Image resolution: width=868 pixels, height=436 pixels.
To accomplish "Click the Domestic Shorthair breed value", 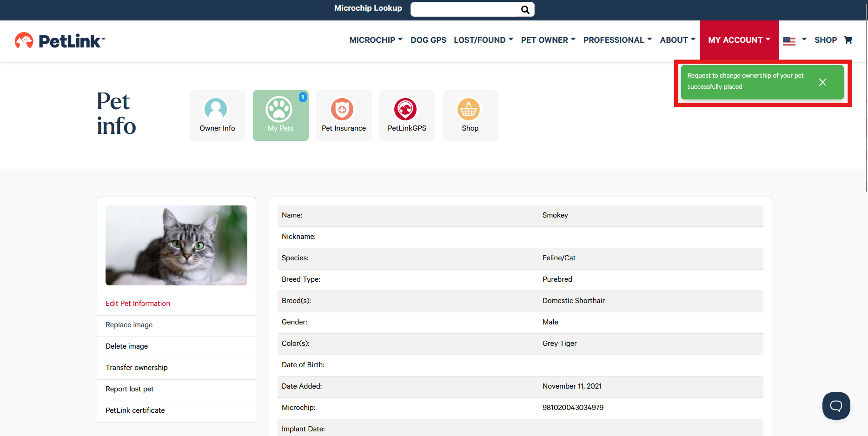I will (x=573, y=301).
